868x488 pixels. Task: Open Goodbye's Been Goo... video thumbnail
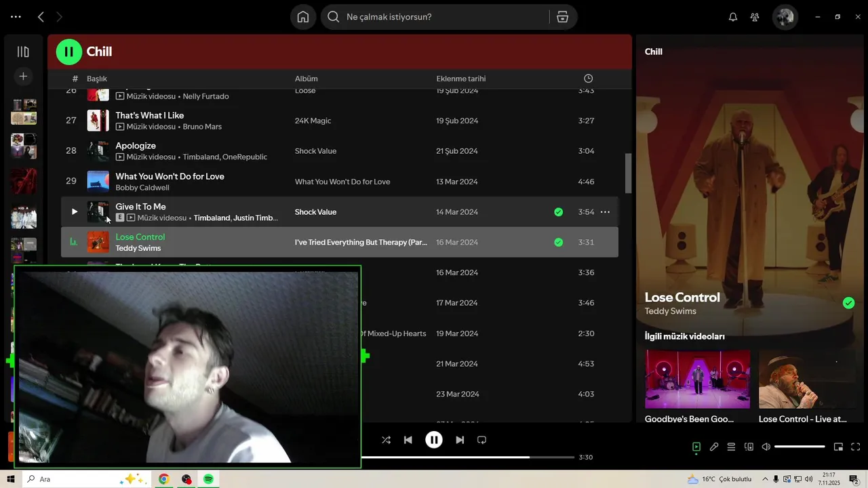click(698, 379)
